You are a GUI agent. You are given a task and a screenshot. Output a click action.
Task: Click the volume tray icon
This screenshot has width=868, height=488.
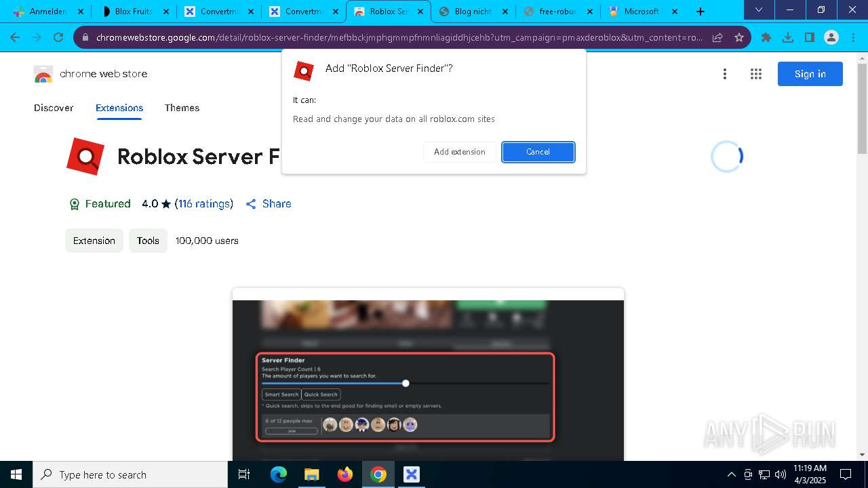click(x=780, y=474)
